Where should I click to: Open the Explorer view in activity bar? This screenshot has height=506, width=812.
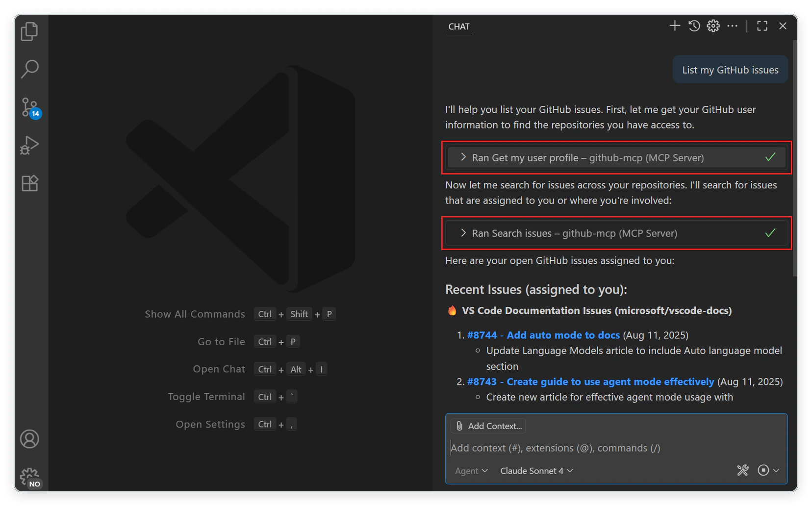pos(30,31)
